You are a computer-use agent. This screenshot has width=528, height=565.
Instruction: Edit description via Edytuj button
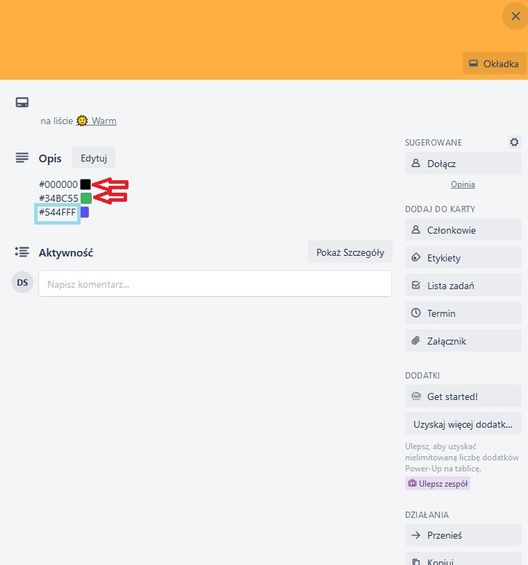click(94, 158)
